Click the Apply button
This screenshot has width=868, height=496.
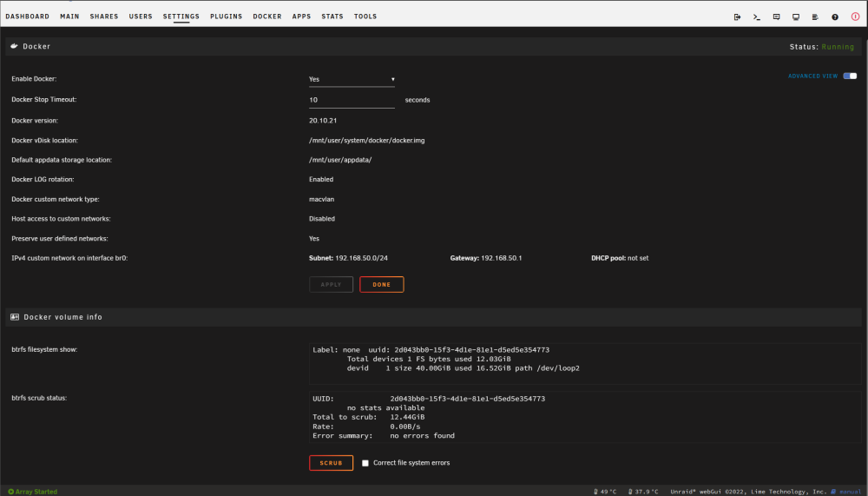[x=331, y=284]
